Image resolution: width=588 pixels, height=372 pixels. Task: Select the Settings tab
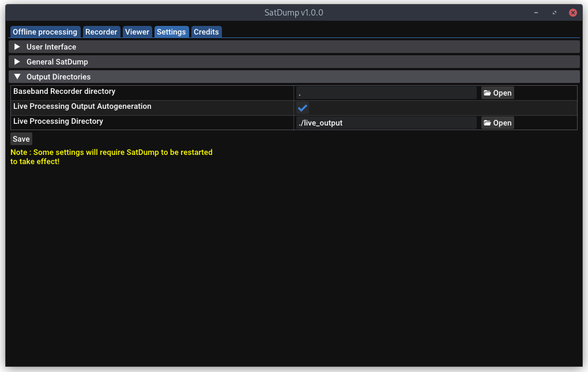click(171, 32)
